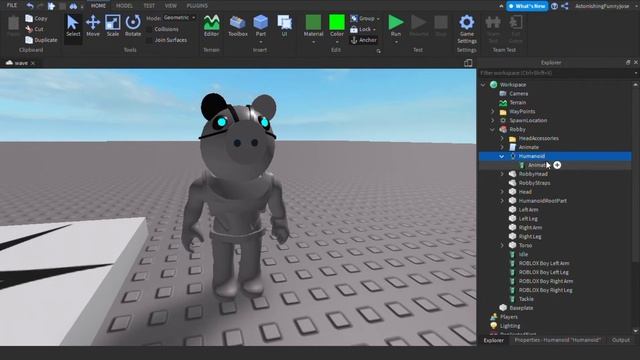
Task: Open the Color dropdown arrow
Action: (337, 42)
